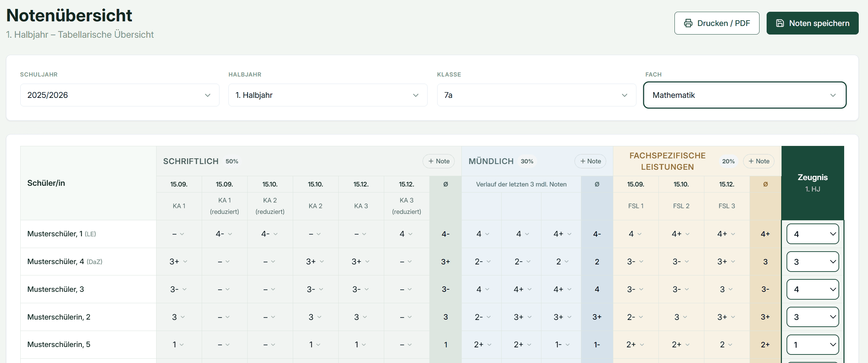Change Zeugnis grade for Musterschüler, 4
Image resolution: width=868 pixels, height=363 pixels.
point(813,262)
